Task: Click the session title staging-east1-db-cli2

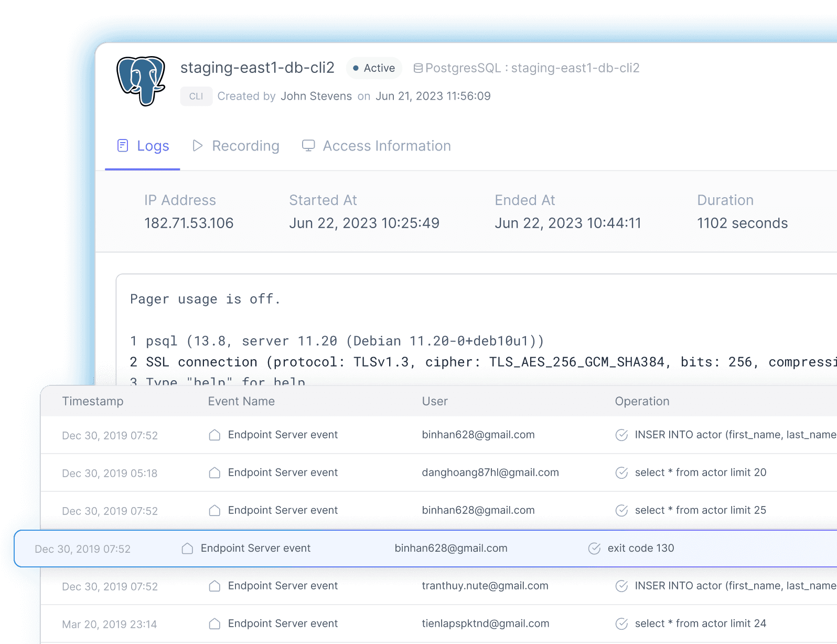Action: point(257,68)
